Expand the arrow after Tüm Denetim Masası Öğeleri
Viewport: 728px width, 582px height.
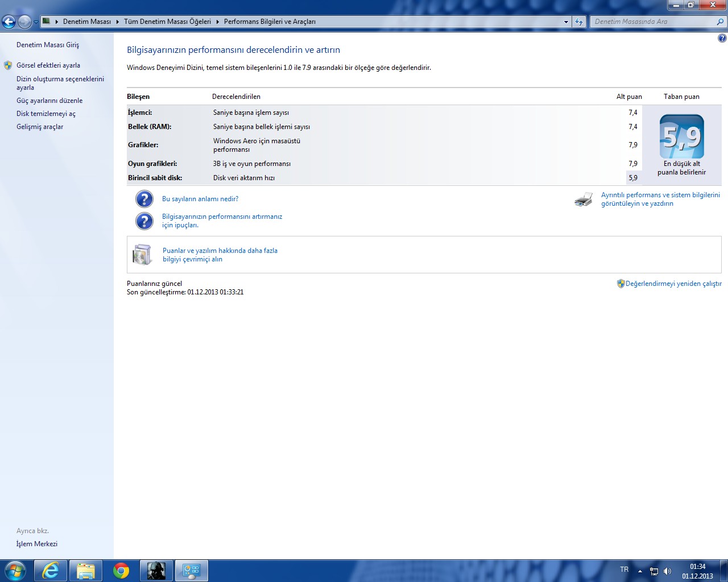[x=217, y=22]
